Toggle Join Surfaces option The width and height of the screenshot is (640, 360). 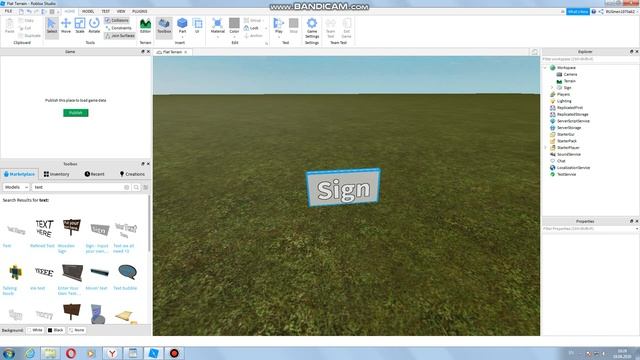pyautogui.click(x=120, y=36)
